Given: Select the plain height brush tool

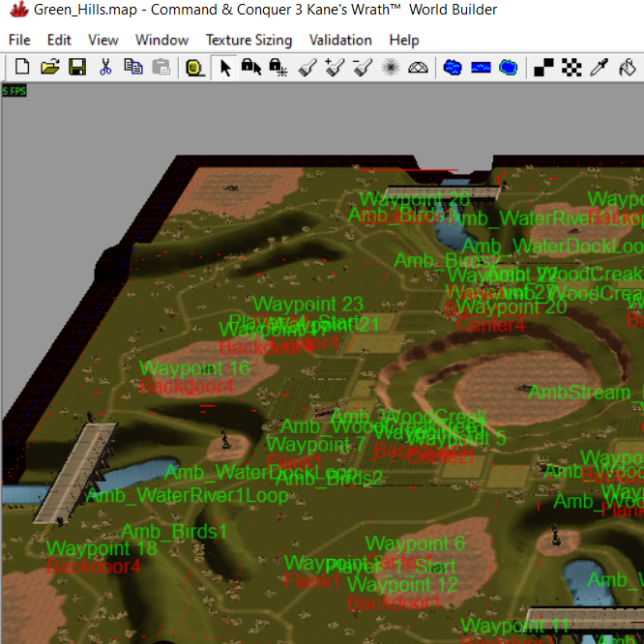Looking at the screenshot, I should [307, 67].
